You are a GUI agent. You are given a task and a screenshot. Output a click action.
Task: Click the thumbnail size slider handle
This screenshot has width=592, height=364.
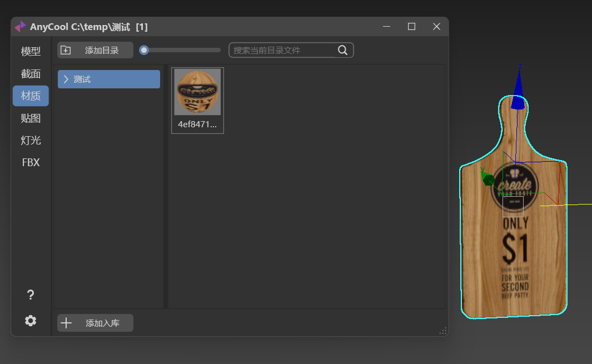144,50
